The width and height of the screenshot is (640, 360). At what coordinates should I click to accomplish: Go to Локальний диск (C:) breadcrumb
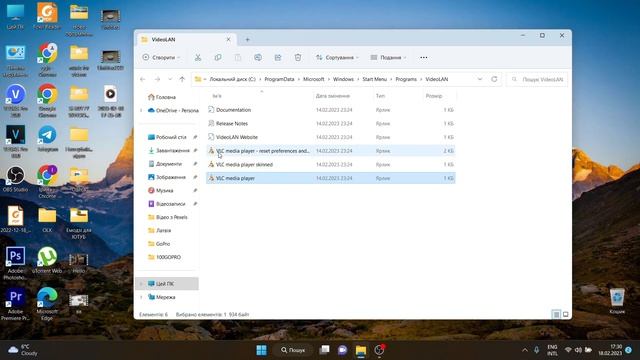[x=233, y=79]
